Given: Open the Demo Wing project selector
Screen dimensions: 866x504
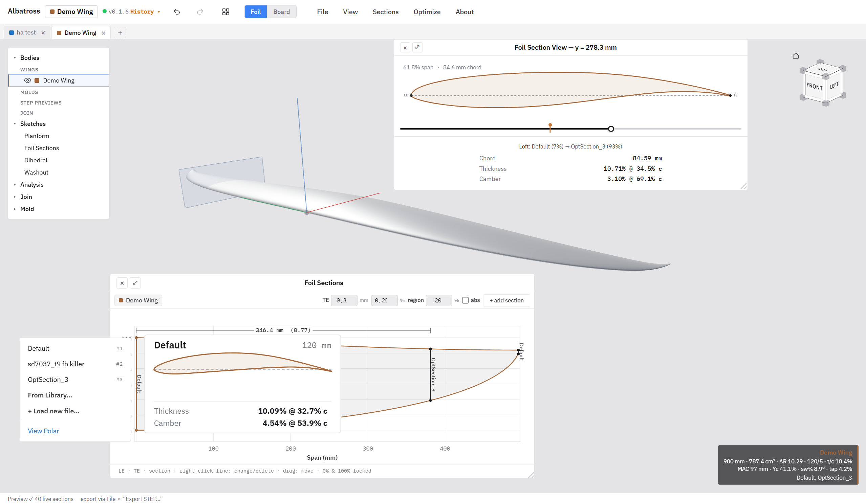Looking at the screenshot, I should tap(71, 12).
